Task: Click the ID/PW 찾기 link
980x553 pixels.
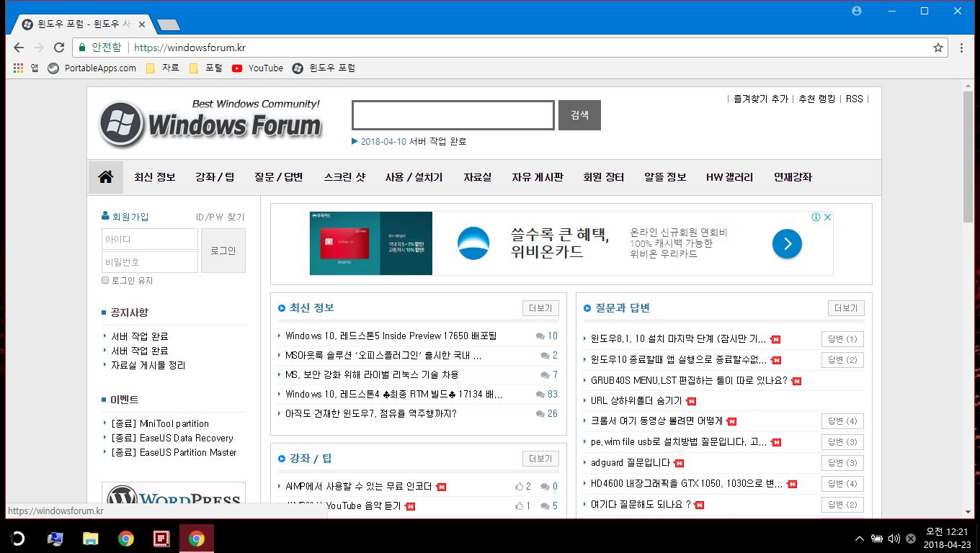Action: tap(220, 217)
